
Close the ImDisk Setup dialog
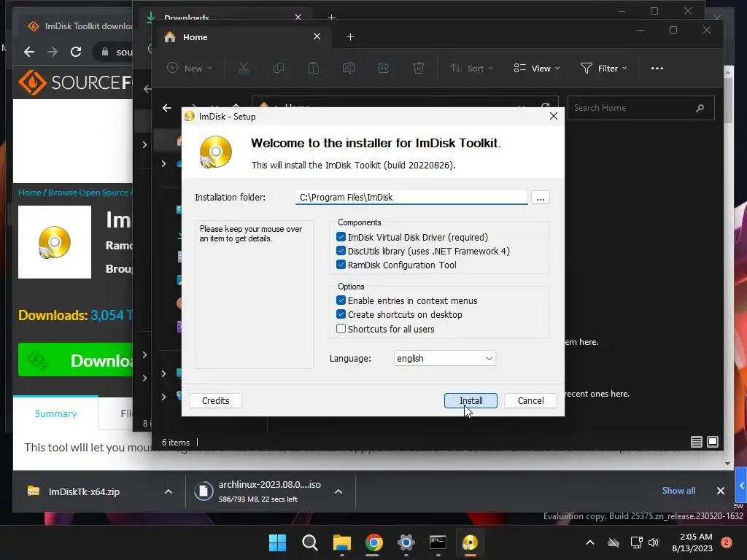pyautogui.click(x=553, y=116)
